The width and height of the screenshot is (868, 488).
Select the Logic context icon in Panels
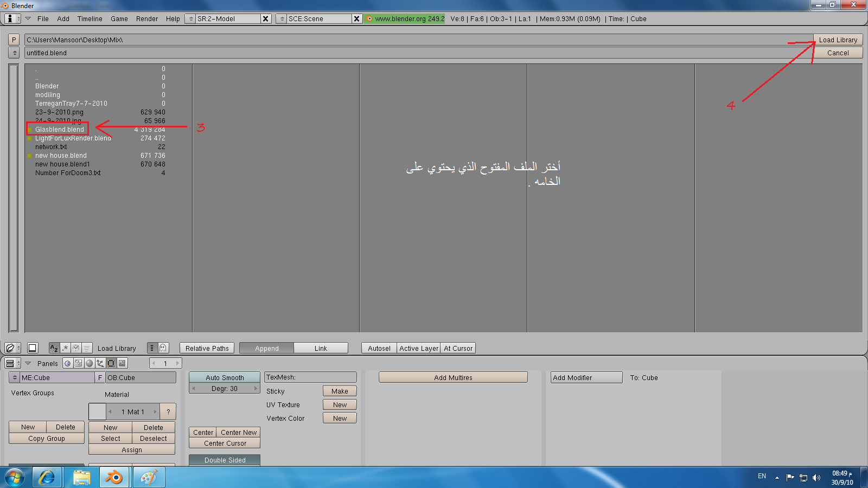point(68,363)
